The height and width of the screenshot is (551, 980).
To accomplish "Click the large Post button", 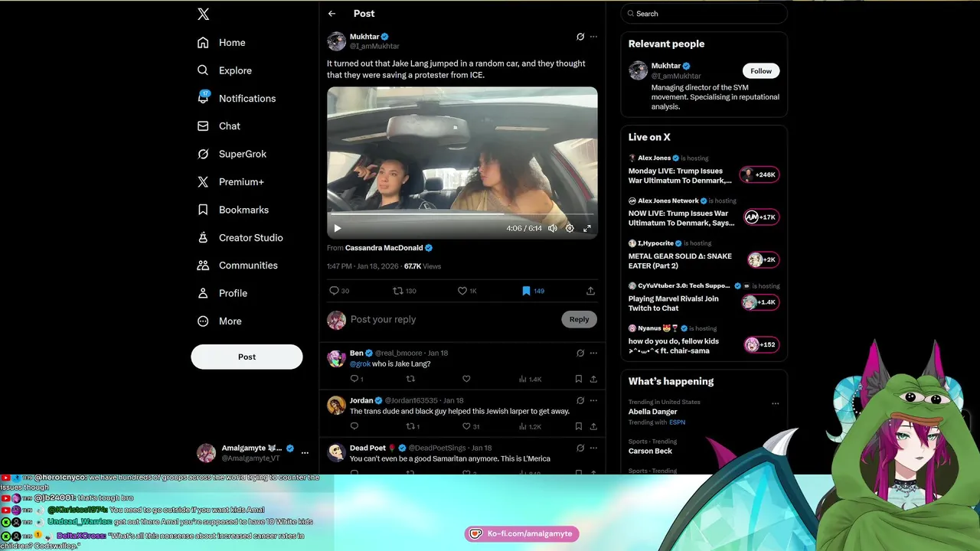I will coord(247,357).
